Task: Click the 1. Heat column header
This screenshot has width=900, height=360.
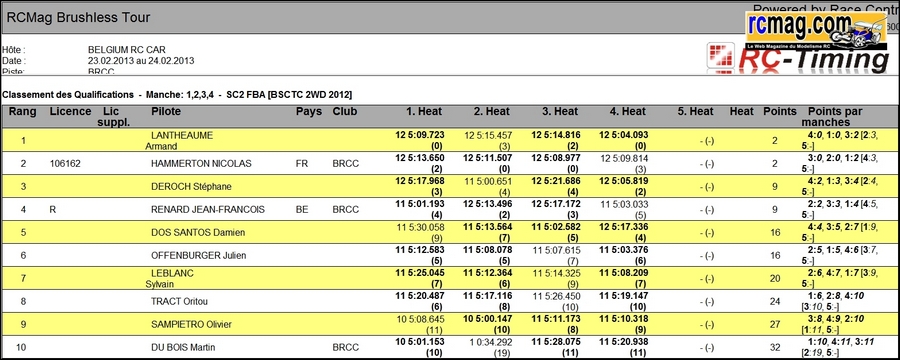Action: tap(424, 111)
